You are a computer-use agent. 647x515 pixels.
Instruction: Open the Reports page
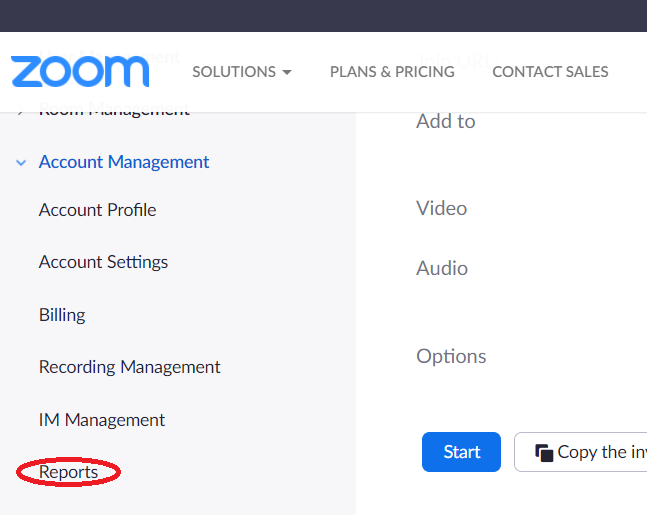coord(68,472)
